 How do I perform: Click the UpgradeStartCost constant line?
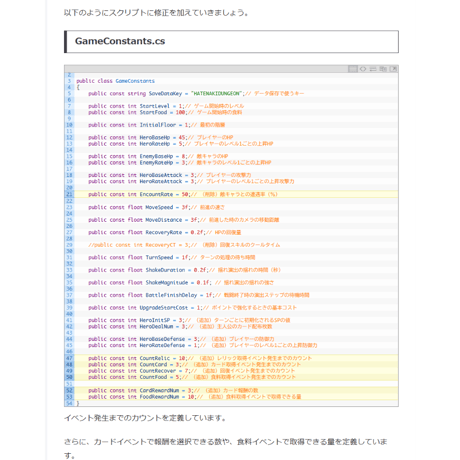pyautogui.click(x=192, y=307)
